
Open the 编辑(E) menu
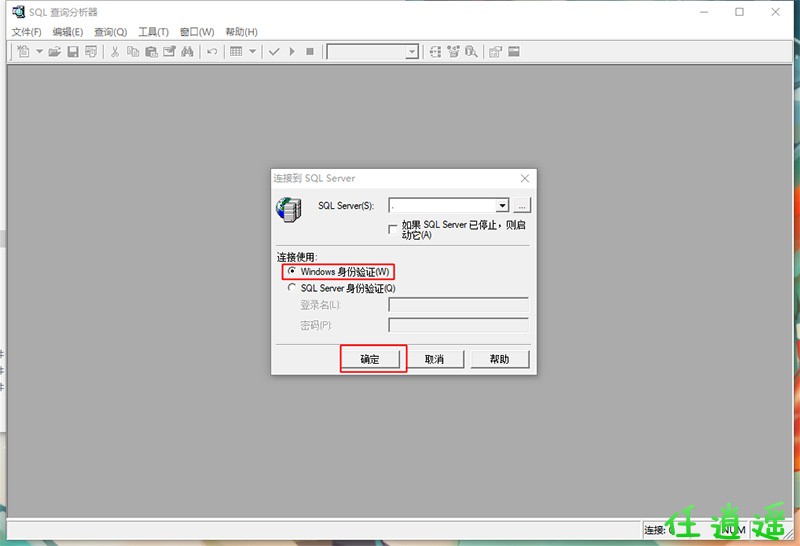[x=68, y=32]
